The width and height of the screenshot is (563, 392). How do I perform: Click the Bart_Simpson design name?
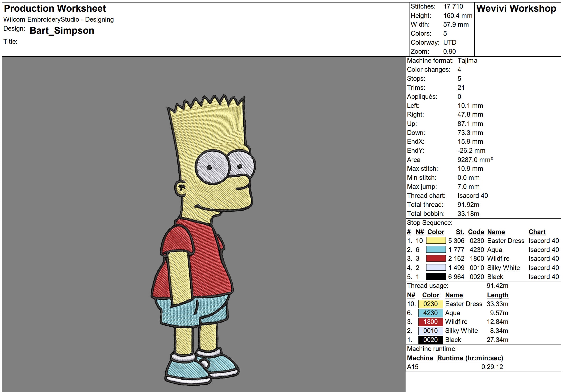[62, 30]
